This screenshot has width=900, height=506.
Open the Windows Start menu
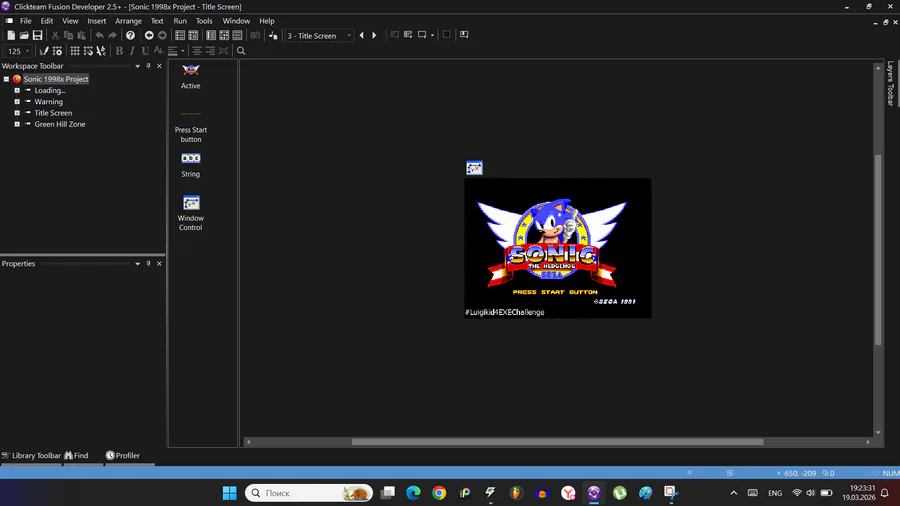click(230, 493)
